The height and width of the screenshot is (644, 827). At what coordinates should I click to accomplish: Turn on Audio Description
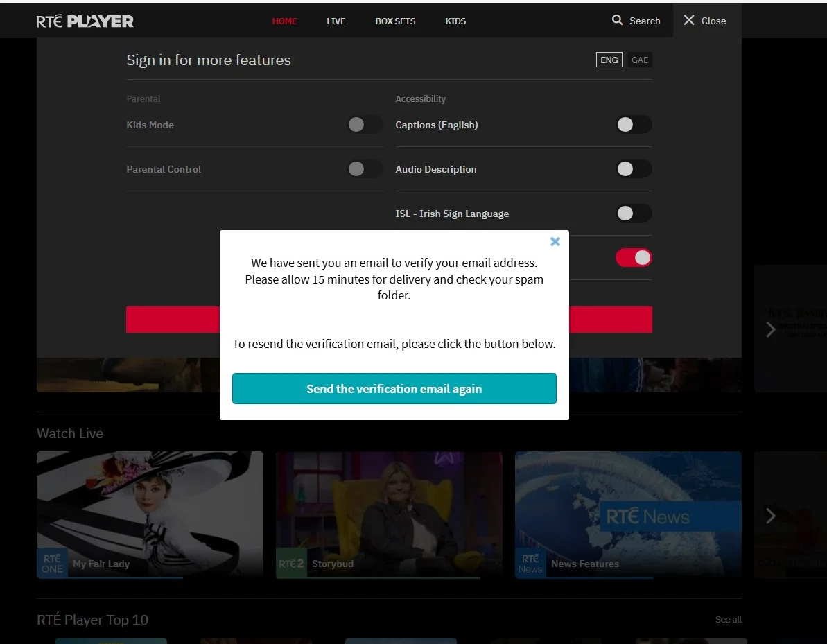coord(634,168)
